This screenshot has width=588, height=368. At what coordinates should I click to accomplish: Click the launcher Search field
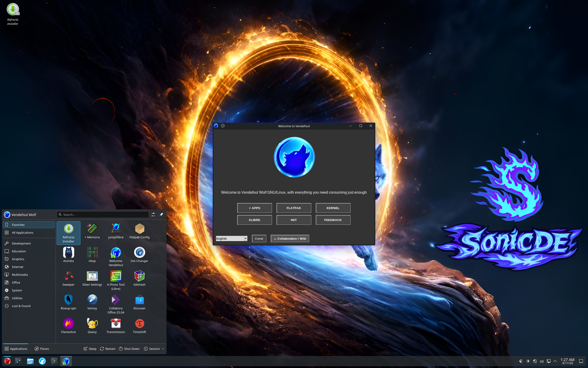[x=102, y=214]
